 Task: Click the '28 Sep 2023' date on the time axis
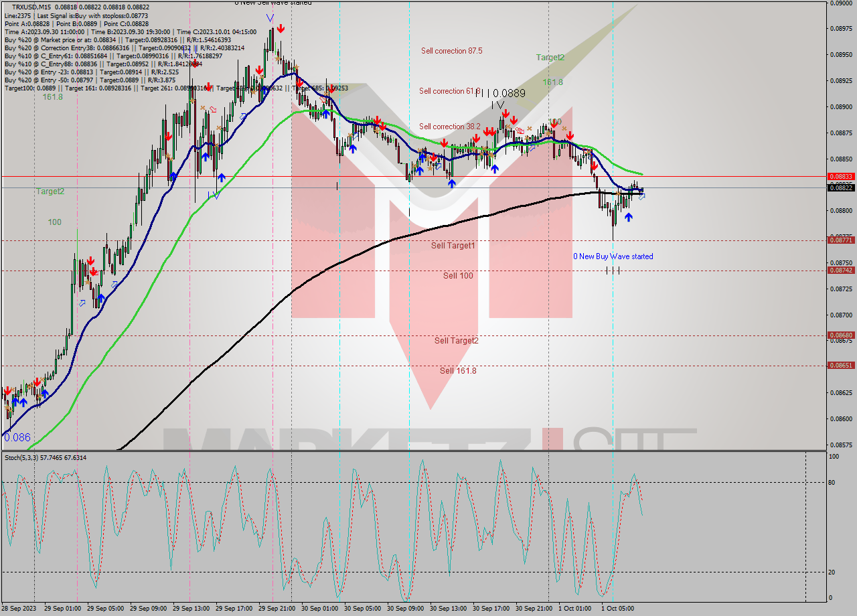click(19, 609)
